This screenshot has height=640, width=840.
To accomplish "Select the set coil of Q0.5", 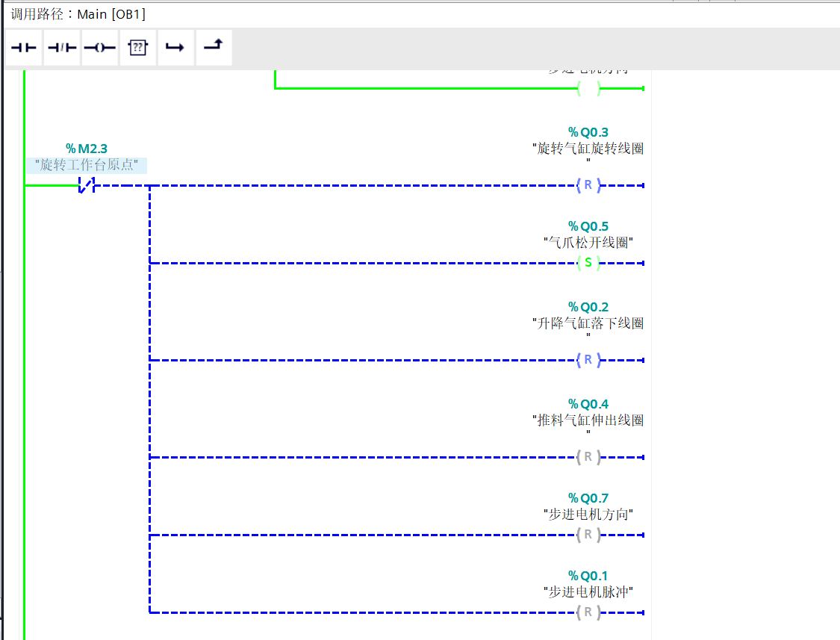I will (x=588, y=263).
